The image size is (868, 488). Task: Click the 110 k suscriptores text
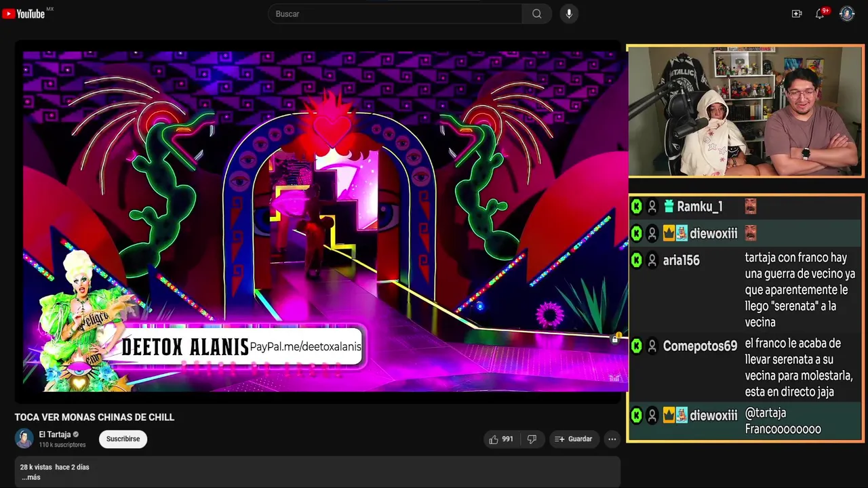(62, 445)
